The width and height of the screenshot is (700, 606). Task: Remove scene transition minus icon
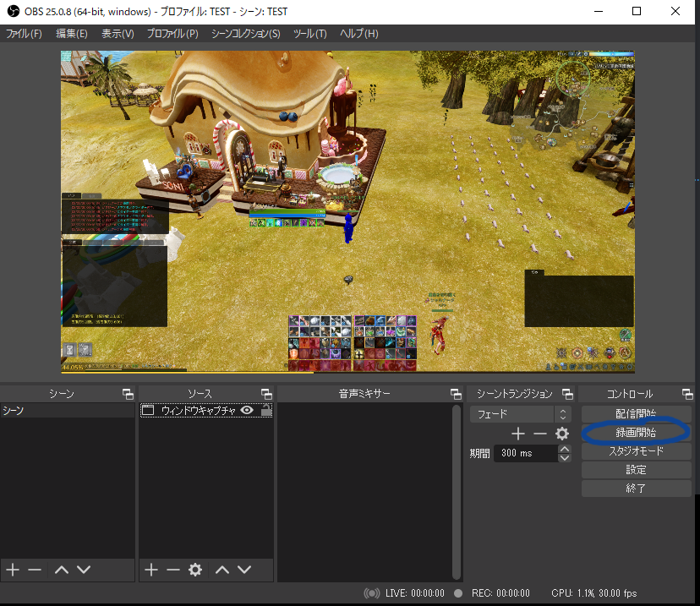click(x=539, y=434)
